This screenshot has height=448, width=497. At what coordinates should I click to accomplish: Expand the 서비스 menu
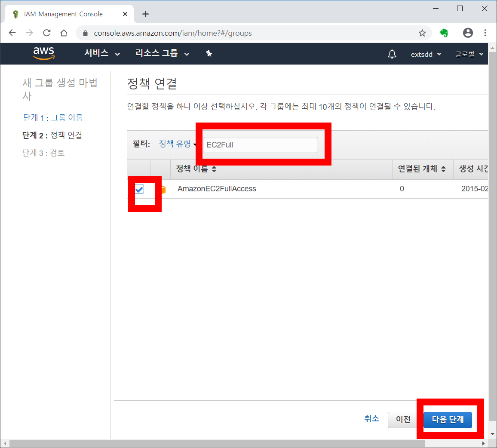point(102,53)
